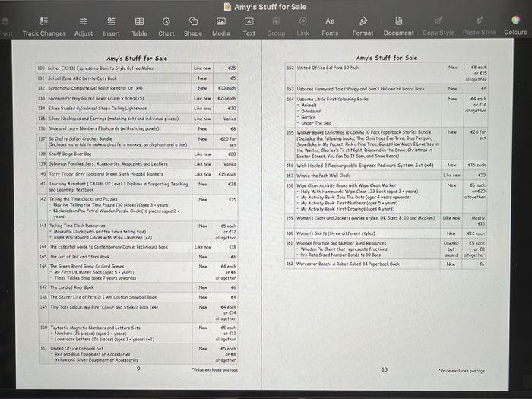
Task: Select row 139 Sylvanian Families Sets
Action: (137, 164)
